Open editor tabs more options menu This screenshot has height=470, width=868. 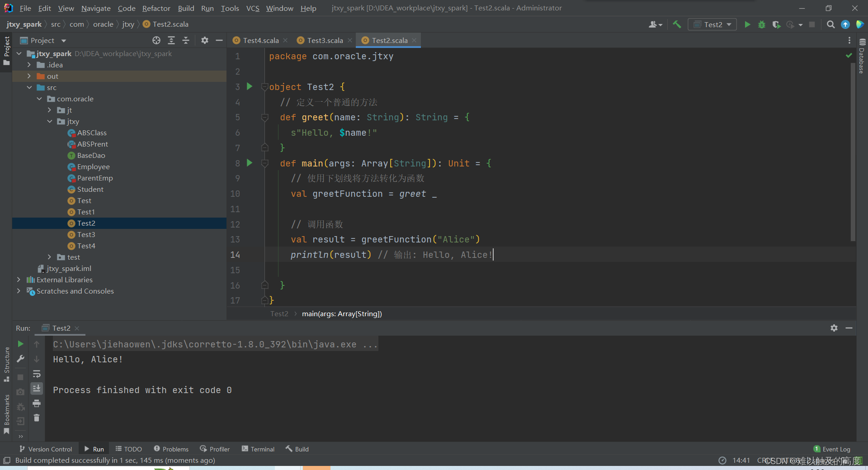(849, 40)
